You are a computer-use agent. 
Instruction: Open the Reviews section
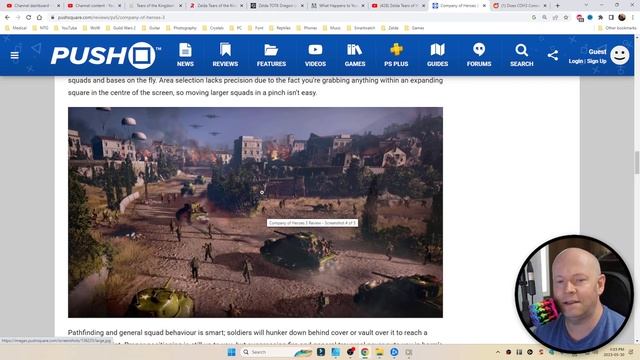click(x=225, y=55)
